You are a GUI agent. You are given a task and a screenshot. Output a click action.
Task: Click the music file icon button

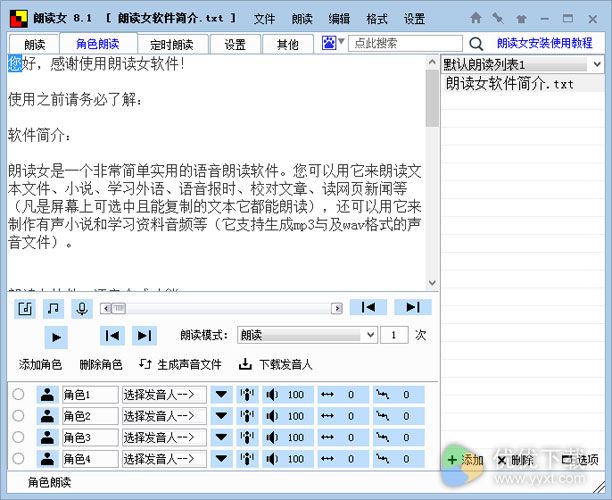pos(25,309)
